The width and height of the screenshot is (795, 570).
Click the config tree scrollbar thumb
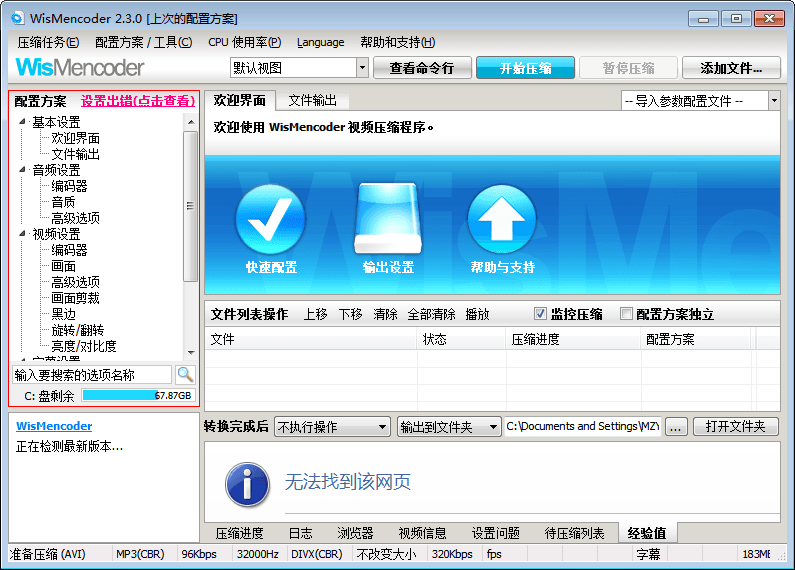[191, 206]
